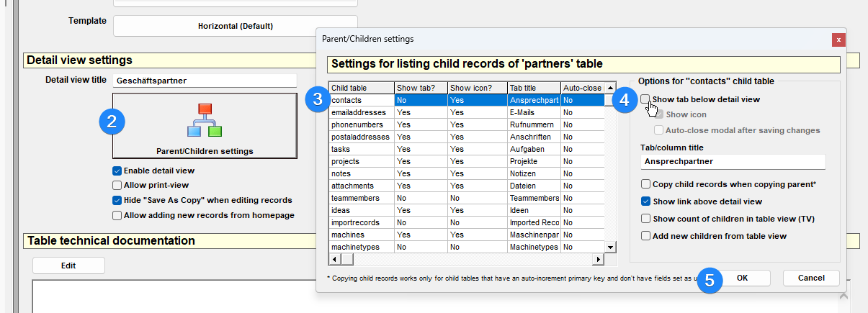Select the emailaddresses row

click(467, 112)
